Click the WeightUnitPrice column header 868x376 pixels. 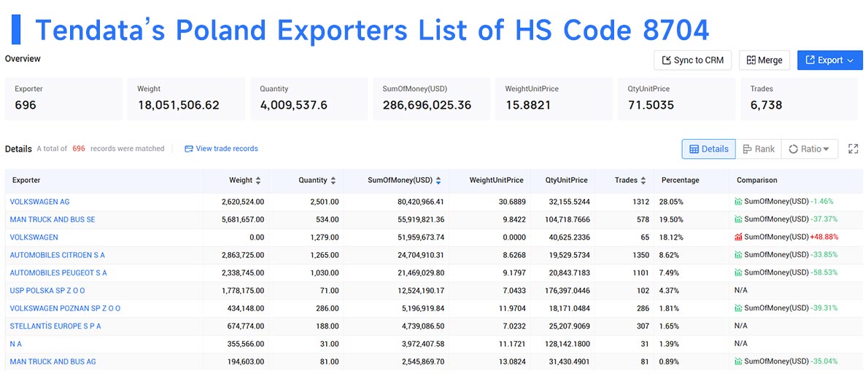[497, 180]
